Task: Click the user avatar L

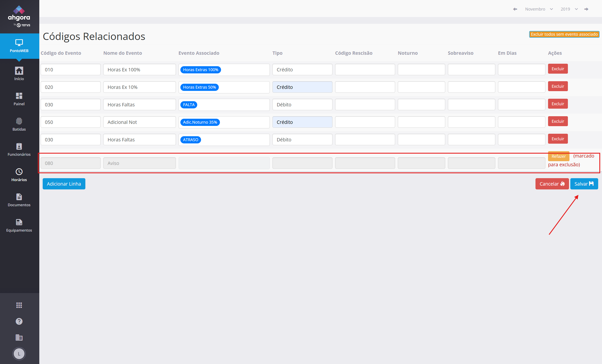Action: 19,353
